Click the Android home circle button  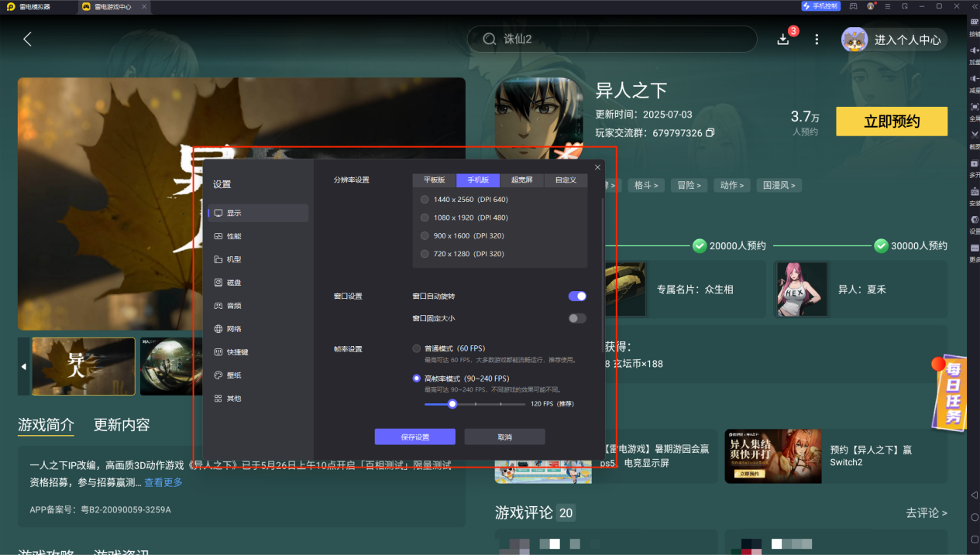pyautogui.click(x=975, y=517)
